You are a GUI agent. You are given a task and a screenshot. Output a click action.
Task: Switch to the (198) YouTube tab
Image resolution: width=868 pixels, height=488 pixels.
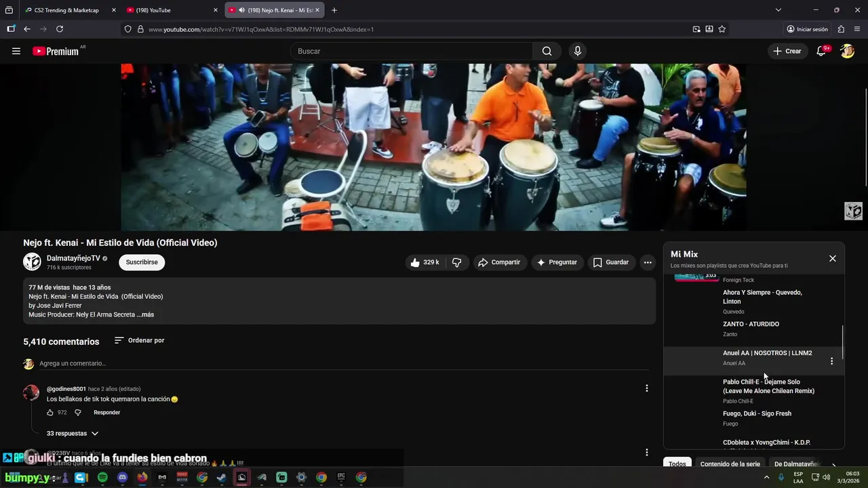pyautogui.click(x=172, y=10)
